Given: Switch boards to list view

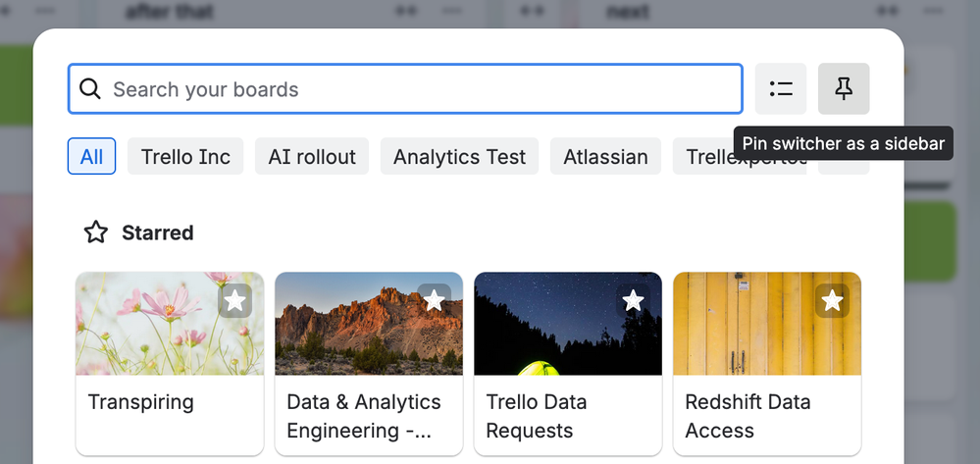Looking at the screenshot, I should 781,89.
